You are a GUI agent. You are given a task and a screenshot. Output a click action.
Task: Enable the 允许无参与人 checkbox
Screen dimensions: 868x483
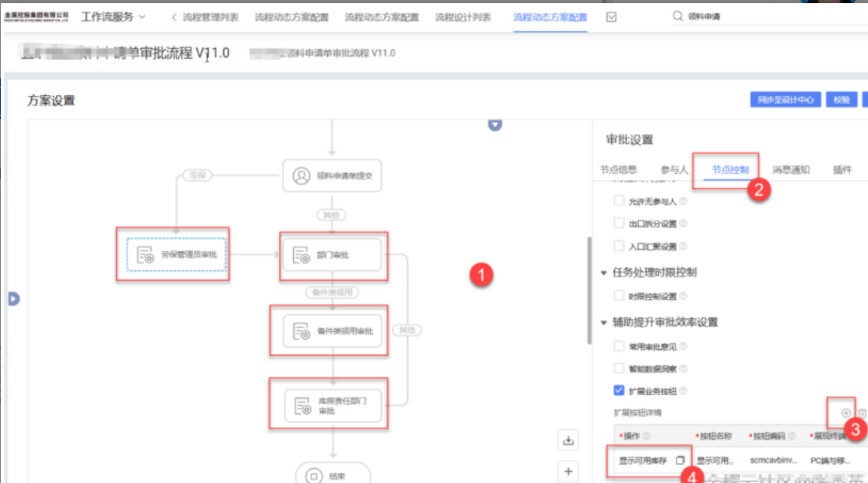point(619,201)
